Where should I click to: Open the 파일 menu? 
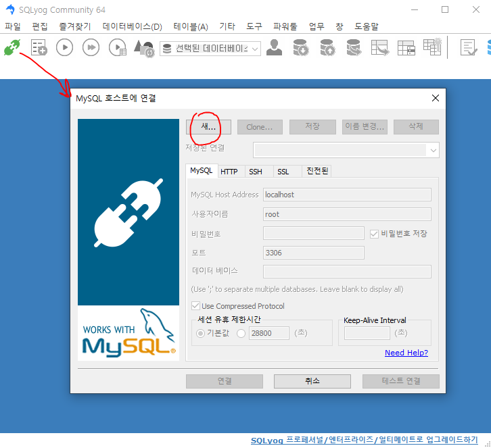13,26
